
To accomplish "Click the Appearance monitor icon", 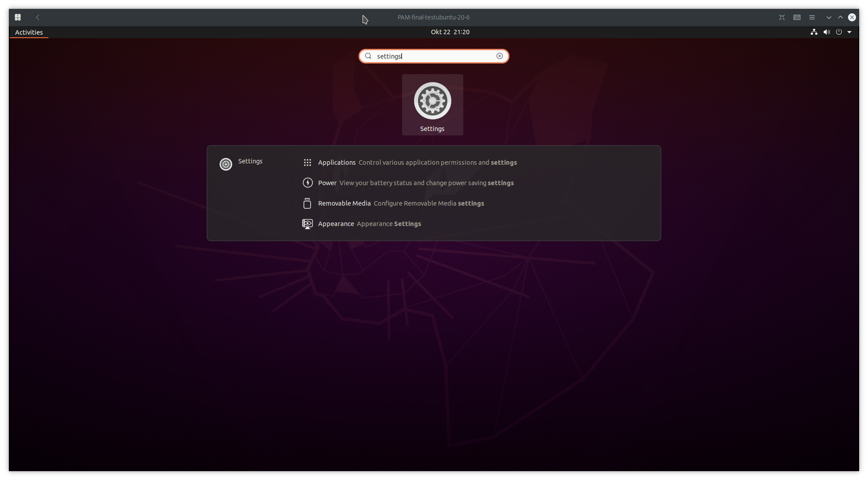I will (x=307, y=224).
